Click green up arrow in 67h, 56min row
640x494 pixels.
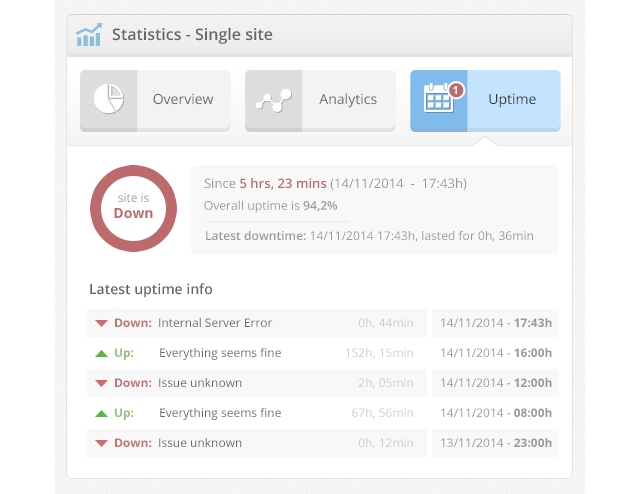pyautogui.click(x=101, y=413)
